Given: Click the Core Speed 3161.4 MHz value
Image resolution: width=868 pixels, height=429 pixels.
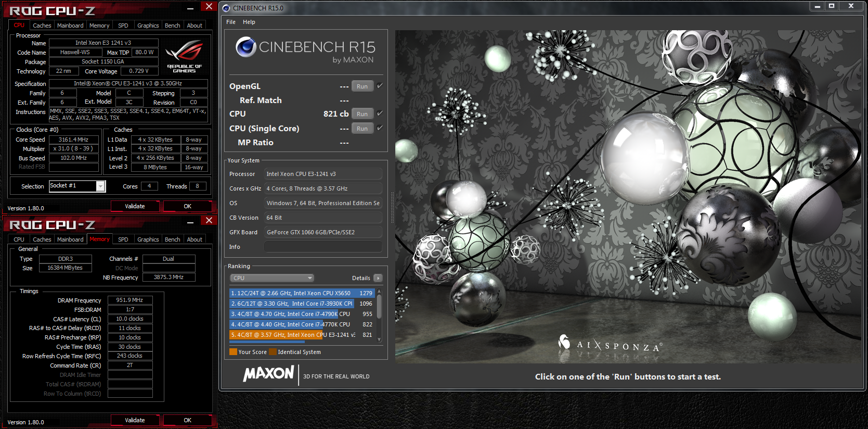Looking at the screenshot, I should 73,140.
